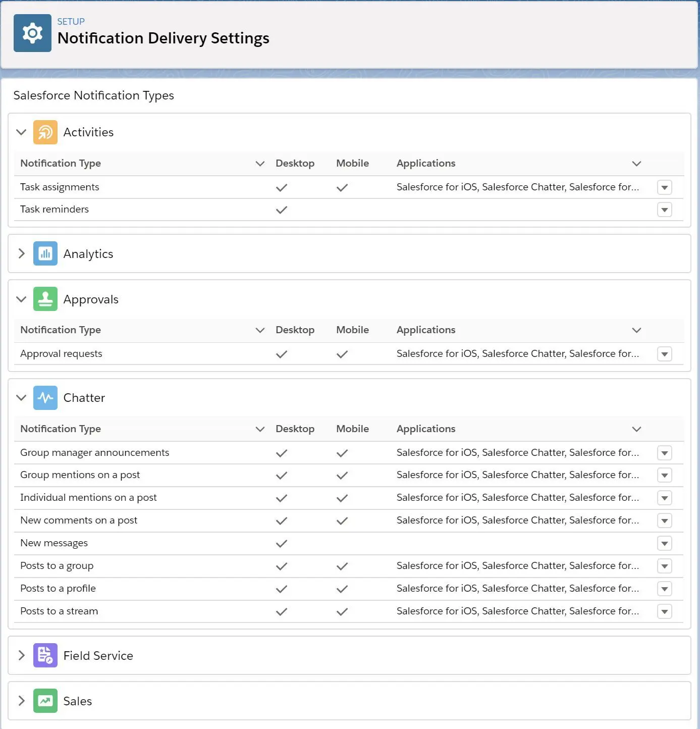Click Mobile checkmark for New comments on a post
Screen dimensions: 700x729
tap(342, 520)
